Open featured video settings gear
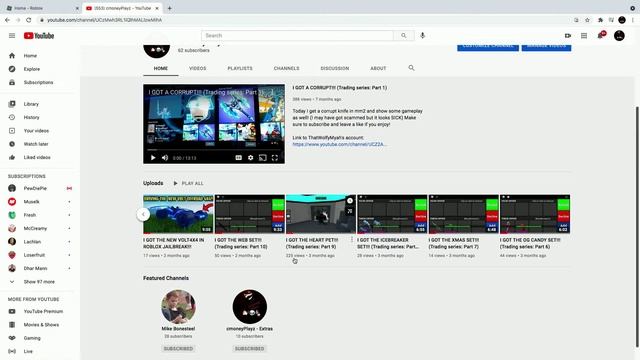Screen dimensions: 640x360 click(251, 158)
